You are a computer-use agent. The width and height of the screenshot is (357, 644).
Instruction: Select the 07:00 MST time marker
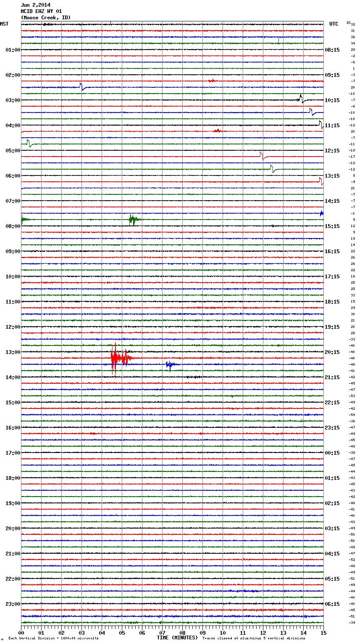(13, 201)
